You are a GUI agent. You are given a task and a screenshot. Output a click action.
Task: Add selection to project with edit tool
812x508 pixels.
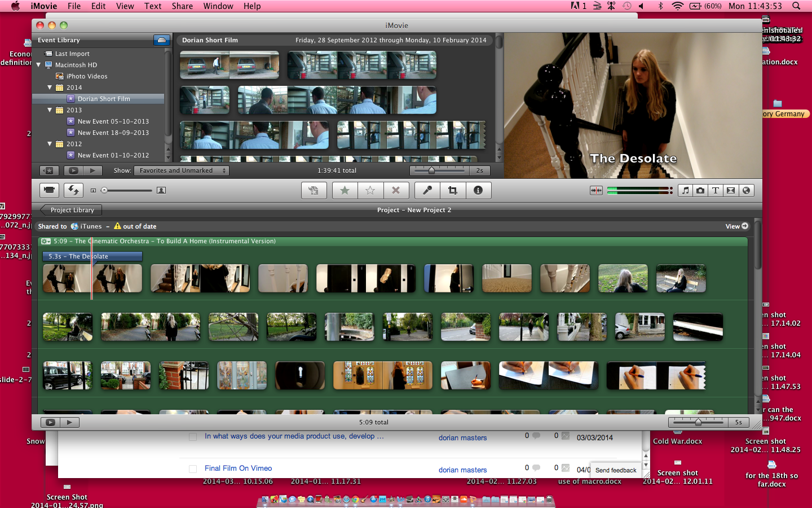[x=314, y=190]
